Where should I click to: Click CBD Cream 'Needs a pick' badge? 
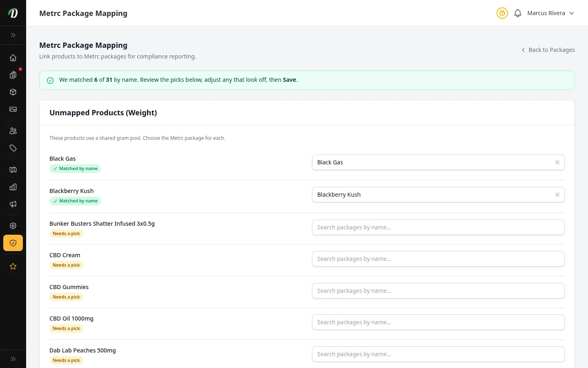coord(66,265)
